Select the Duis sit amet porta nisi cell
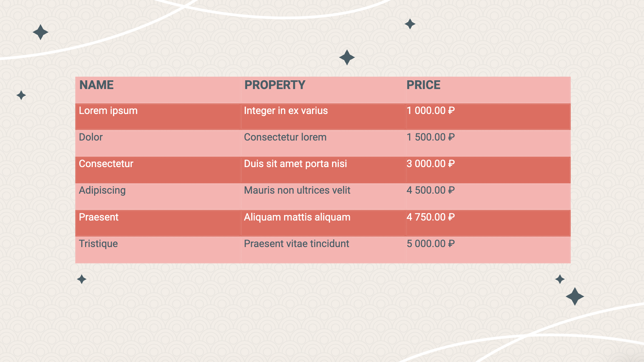Screen dimensions: 644x362 [x=323, y=170]
